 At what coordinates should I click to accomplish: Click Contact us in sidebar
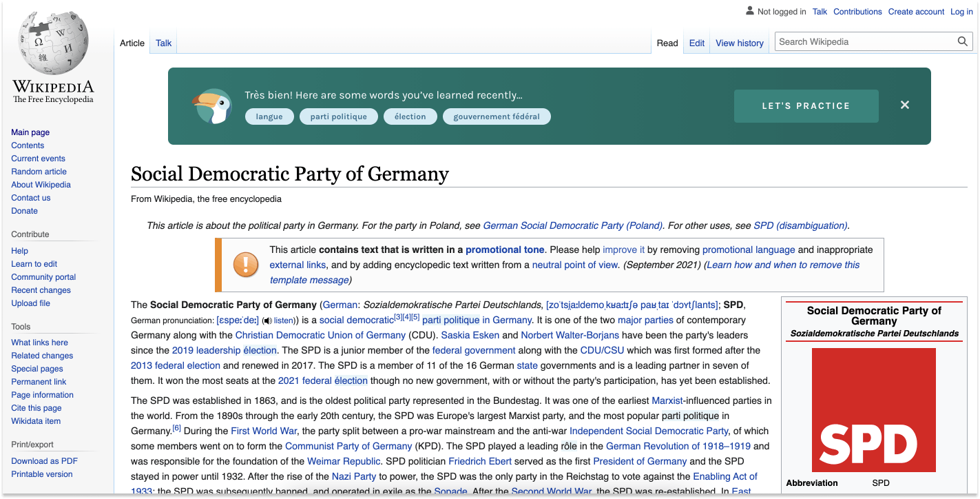[30, 198]
